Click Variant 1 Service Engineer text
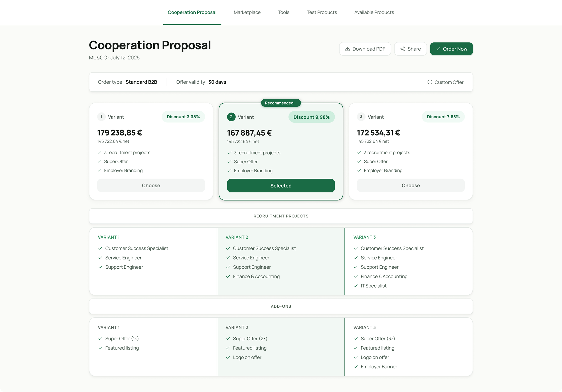The width and height of the screenshot is (562, 392). tap(123, 258)
